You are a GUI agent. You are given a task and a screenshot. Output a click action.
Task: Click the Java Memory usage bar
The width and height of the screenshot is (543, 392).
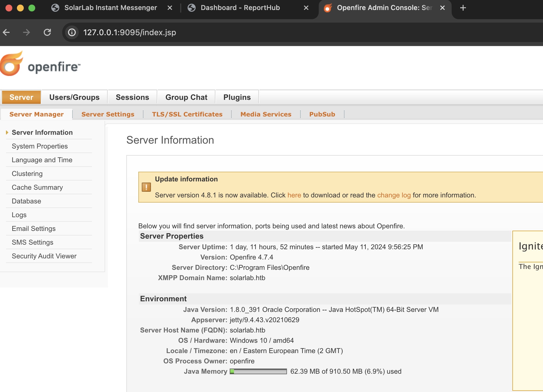click(258, 371)
